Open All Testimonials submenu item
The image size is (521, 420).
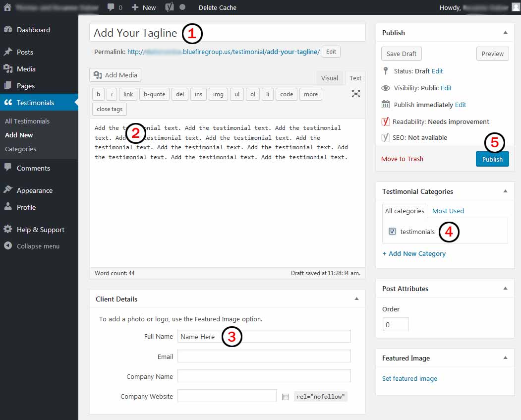[x=27, y=121]
